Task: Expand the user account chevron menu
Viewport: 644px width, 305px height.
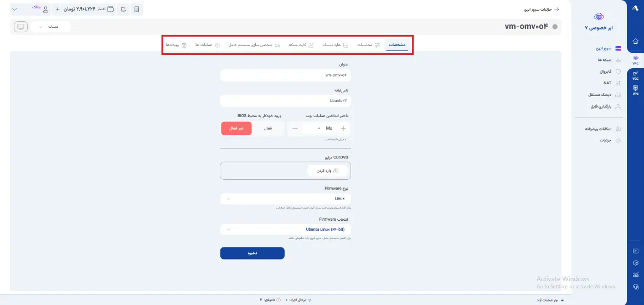Action: click(15, 9)
